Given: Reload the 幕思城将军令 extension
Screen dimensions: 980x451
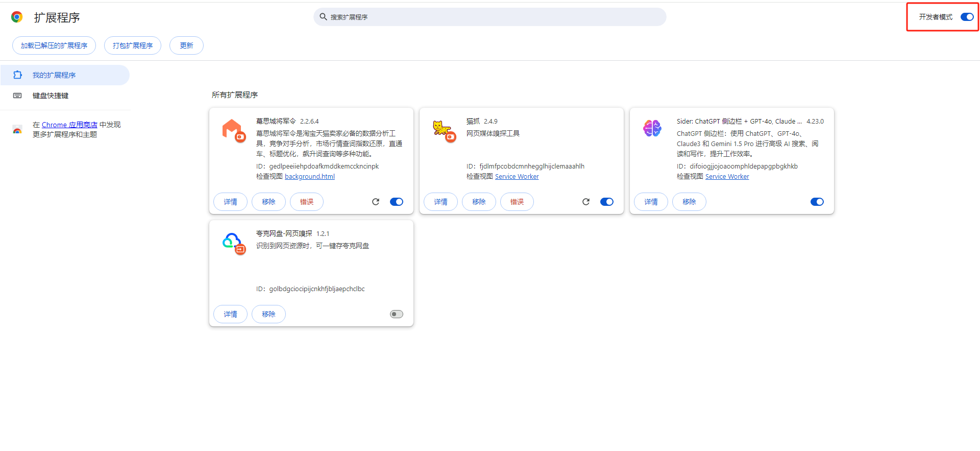Looking at the screenshot, I should (x=376, y=202).
